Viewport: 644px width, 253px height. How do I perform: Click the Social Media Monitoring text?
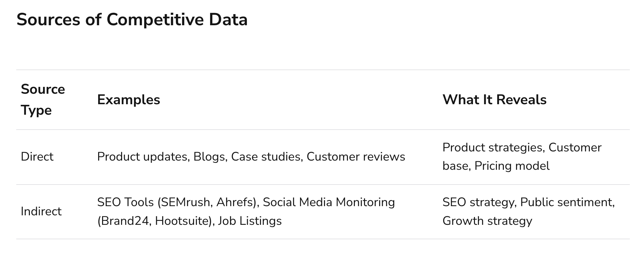point(329,202)
